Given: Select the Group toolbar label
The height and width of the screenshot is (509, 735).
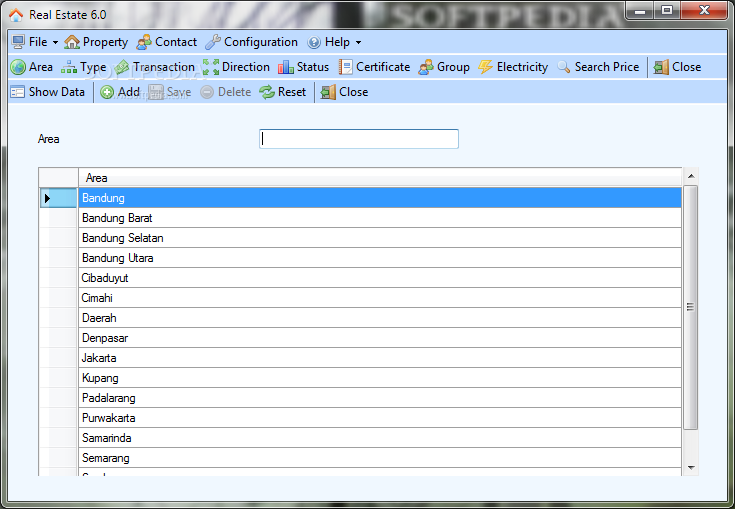Looking at the screenshot, I should (453, 67).
